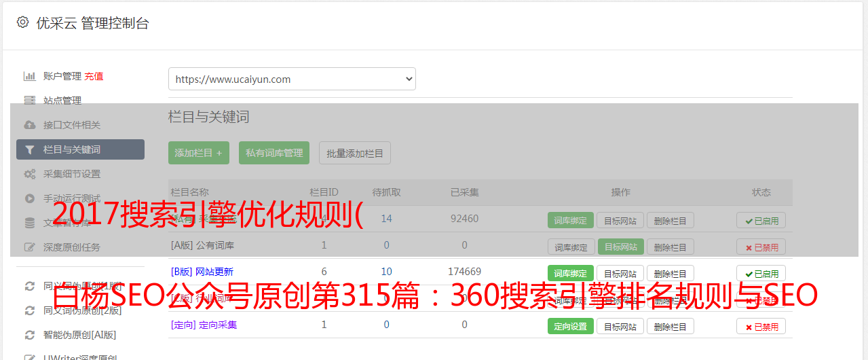Click 删除栏目 for [定向] 定向采集
The width and height of the screenshot is (868, 360).
tap(671, 326)
